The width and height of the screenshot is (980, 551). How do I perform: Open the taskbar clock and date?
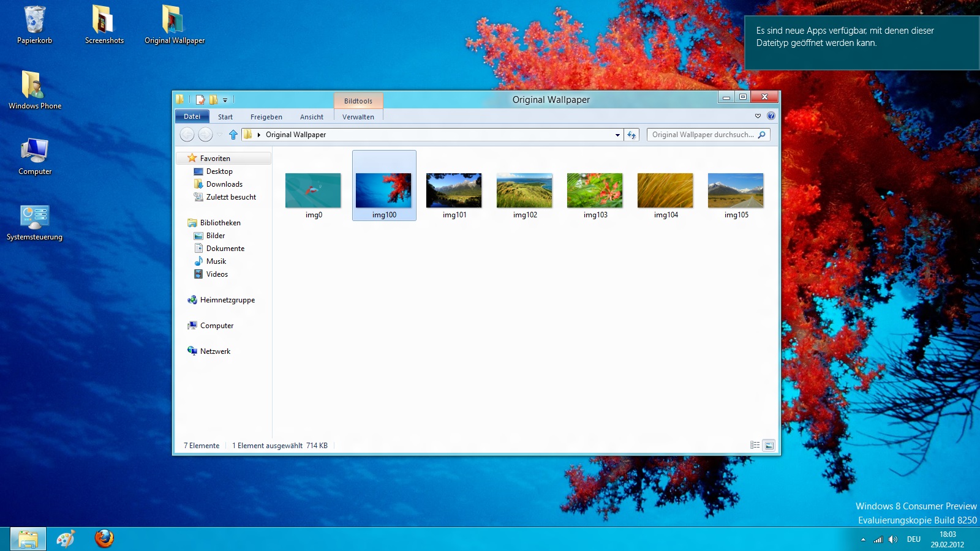[948, 539]
